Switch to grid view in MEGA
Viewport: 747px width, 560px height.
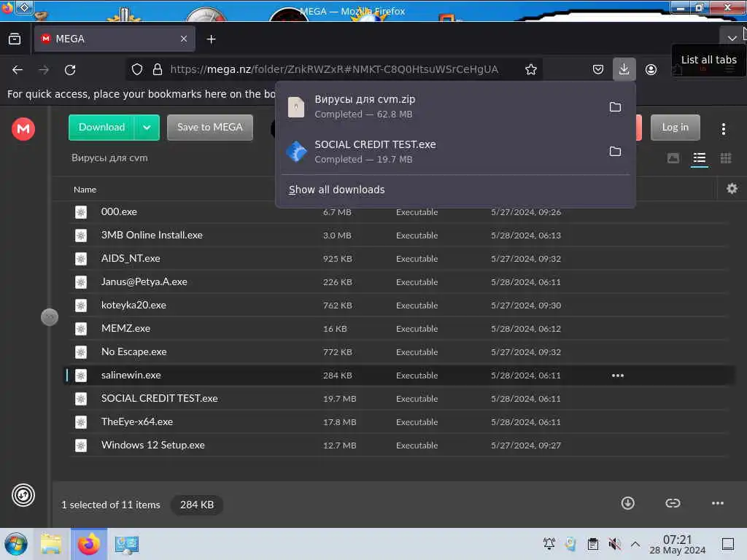[726, 158]
